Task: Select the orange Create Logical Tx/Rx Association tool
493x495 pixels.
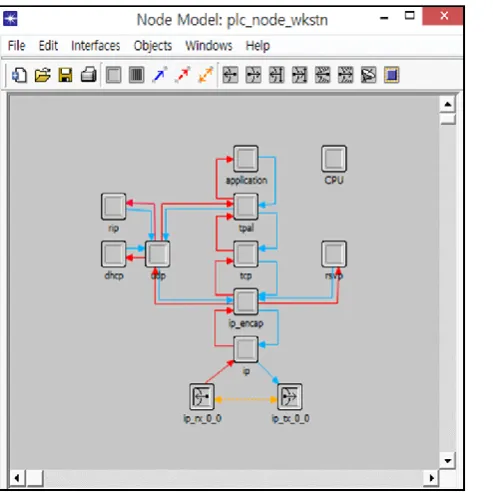Action: coord(206,75)
